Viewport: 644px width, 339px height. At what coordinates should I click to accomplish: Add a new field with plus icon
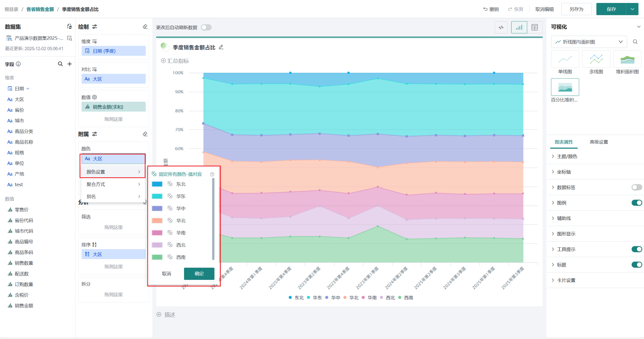(x=70, y=64)
